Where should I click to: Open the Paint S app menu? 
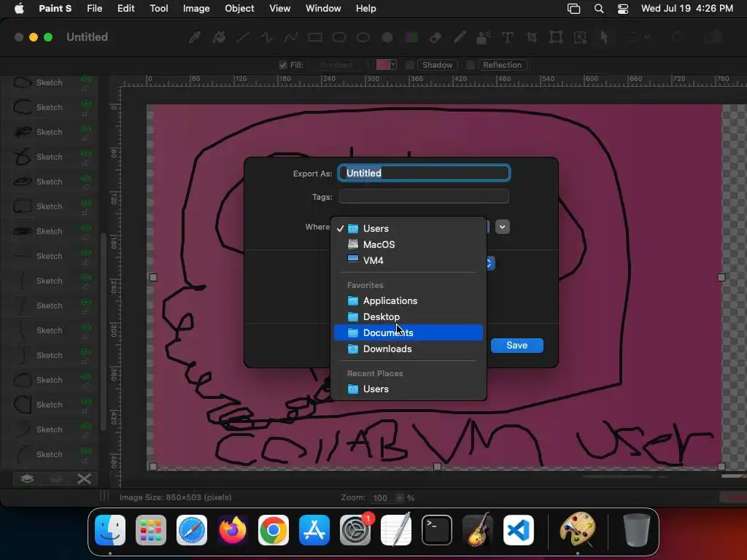tap(55, 9)
